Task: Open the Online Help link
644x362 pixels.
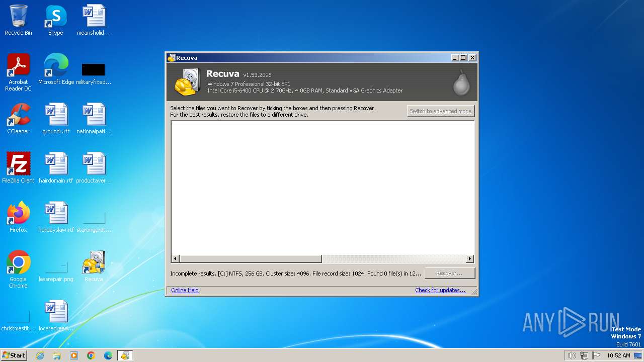Action: 185,290
